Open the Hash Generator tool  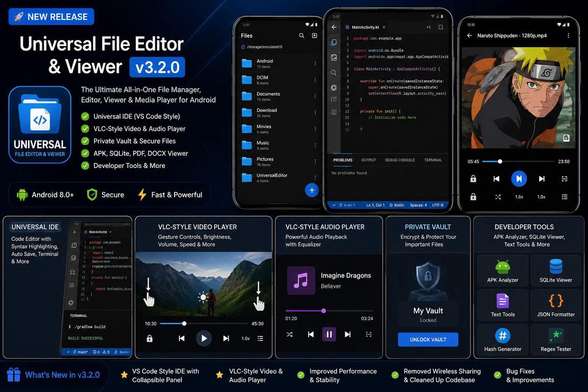click(x=503, y=339)
